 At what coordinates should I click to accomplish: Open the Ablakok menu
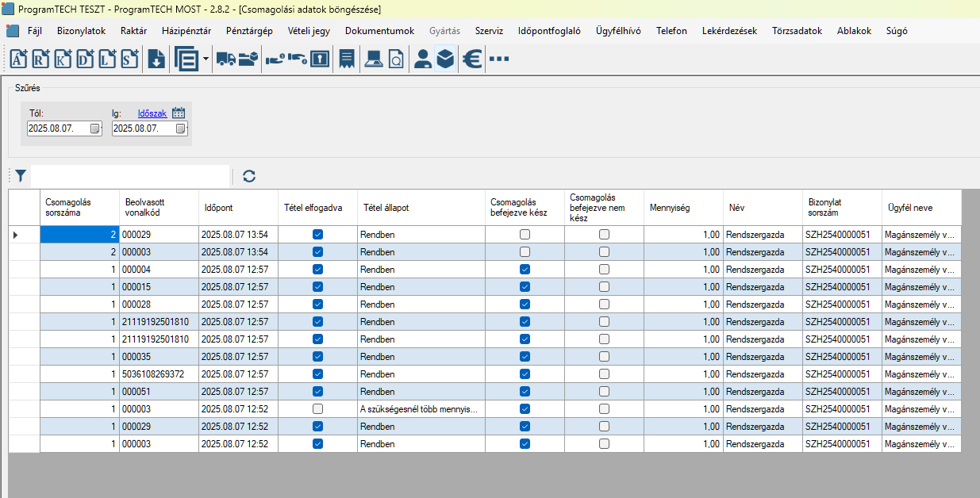854,31
